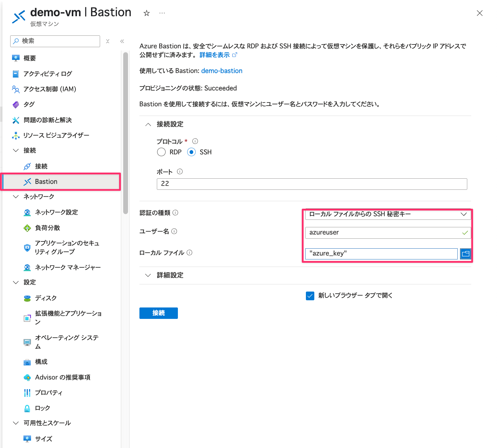497x448 pixels.
Task: Collapse the ネットワーク section in the sidebar
Action: point(16,196)
